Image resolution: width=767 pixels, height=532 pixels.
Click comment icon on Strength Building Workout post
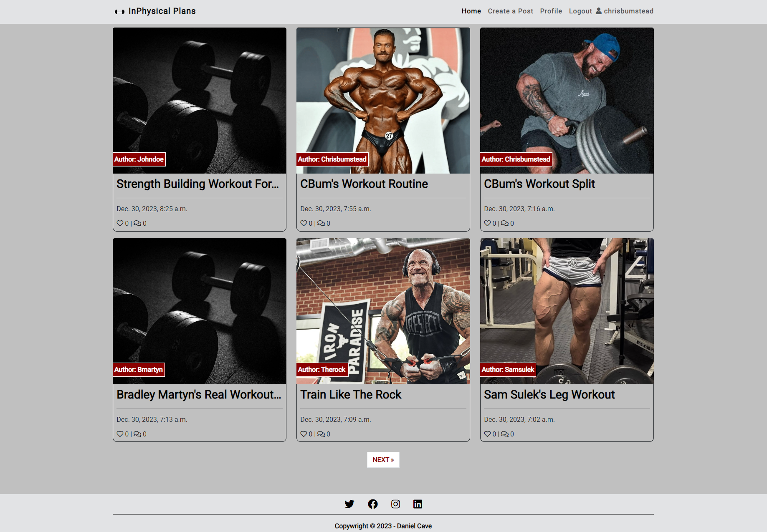[137, 223]
